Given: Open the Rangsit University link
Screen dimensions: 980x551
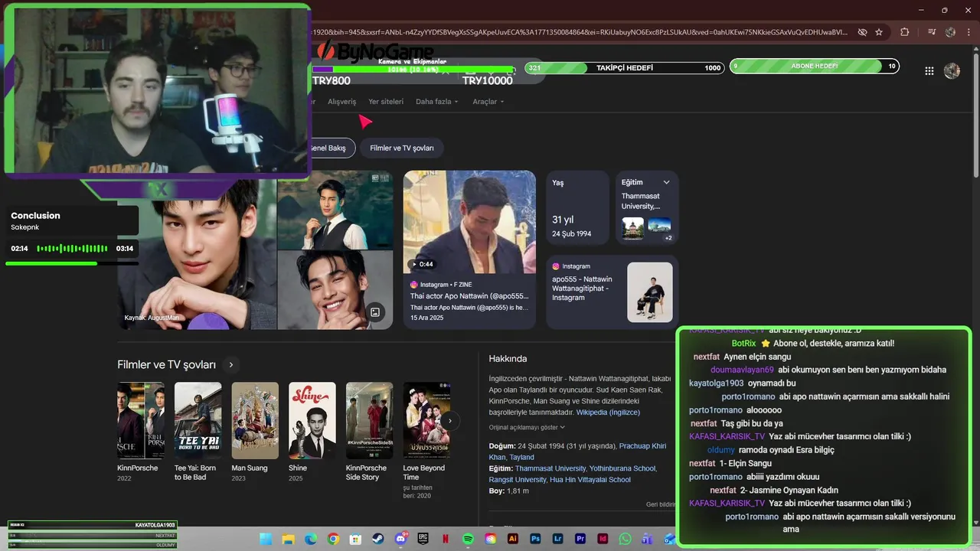Looking at the screenshot, I should [517, 480].
